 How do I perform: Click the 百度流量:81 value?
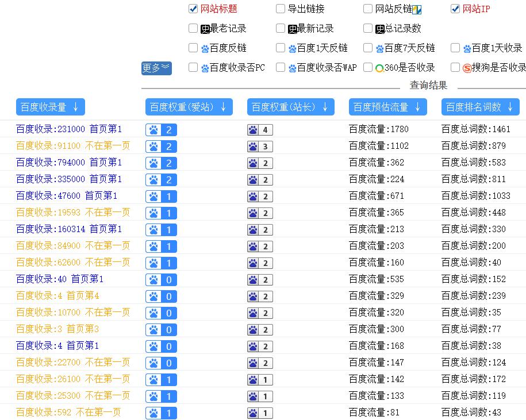(374, 413)
